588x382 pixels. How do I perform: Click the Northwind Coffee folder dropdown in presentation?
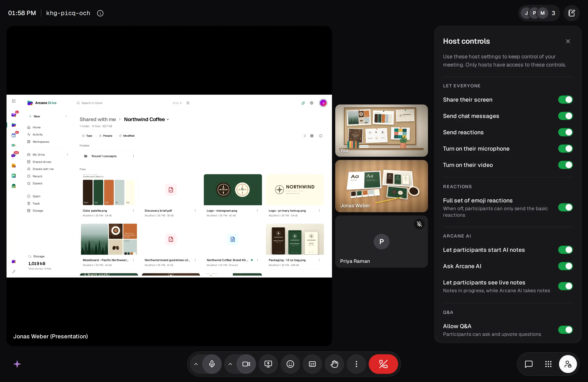pos(147,120)
